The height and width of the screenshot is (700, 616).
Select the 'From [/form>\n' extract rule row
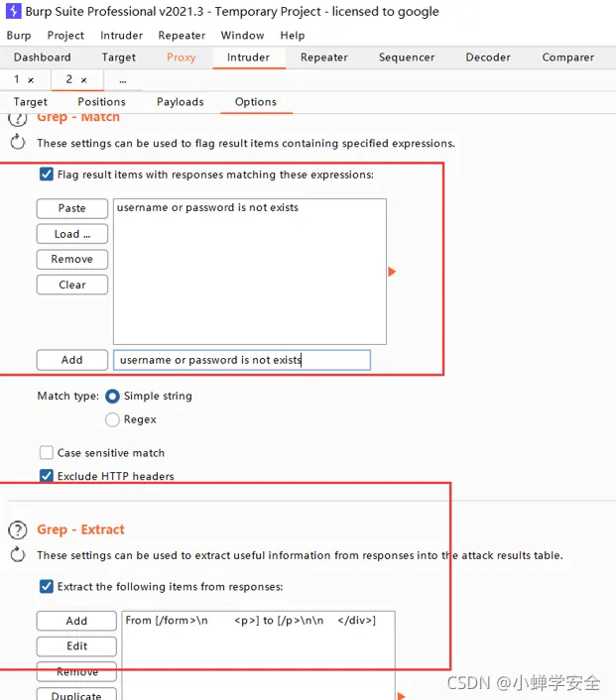pos(258,620)
